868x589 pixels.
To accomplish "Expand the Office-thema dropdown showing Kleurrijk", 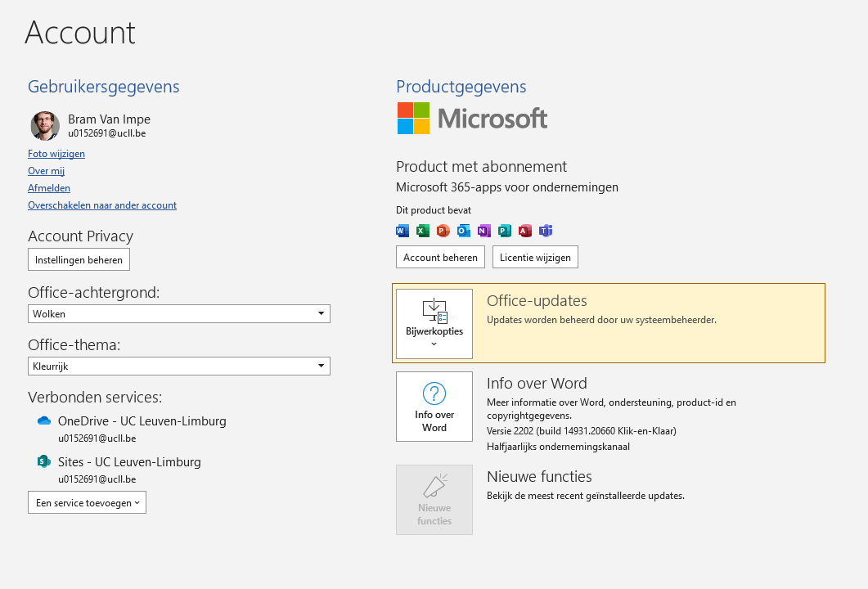I will point(179,366).
